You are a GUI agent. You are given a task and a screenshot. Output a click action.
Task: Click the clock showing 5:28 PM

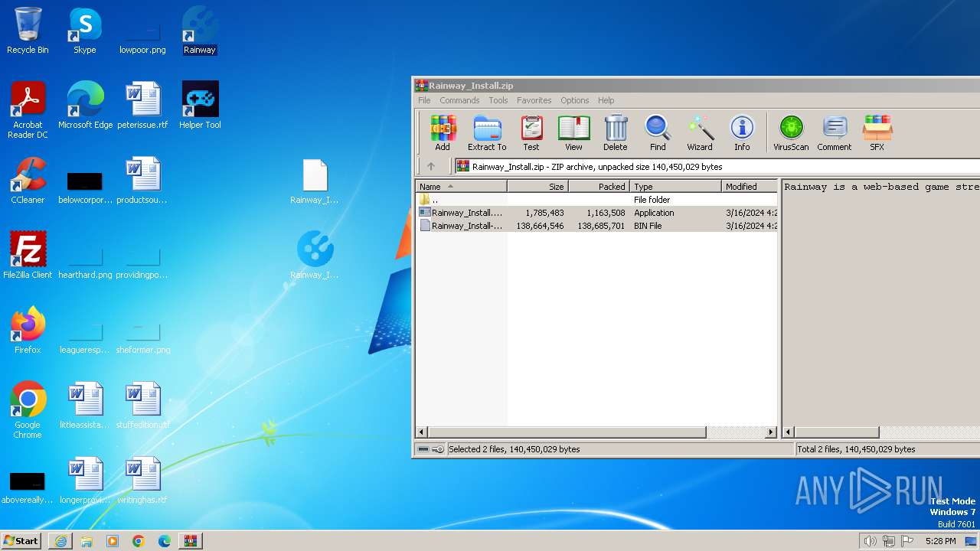click(x=940, y=541)
